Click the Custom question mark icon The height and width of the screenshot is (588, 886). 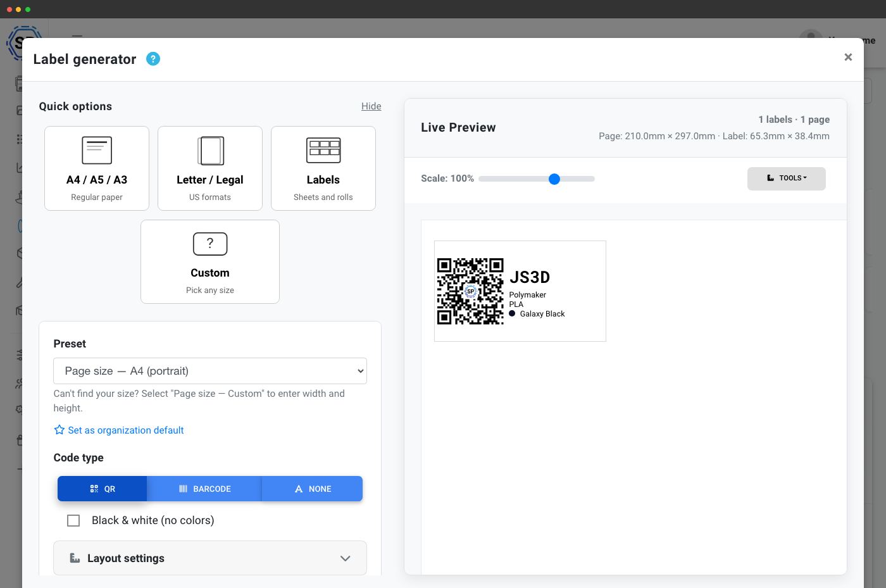tap(210, 244)
